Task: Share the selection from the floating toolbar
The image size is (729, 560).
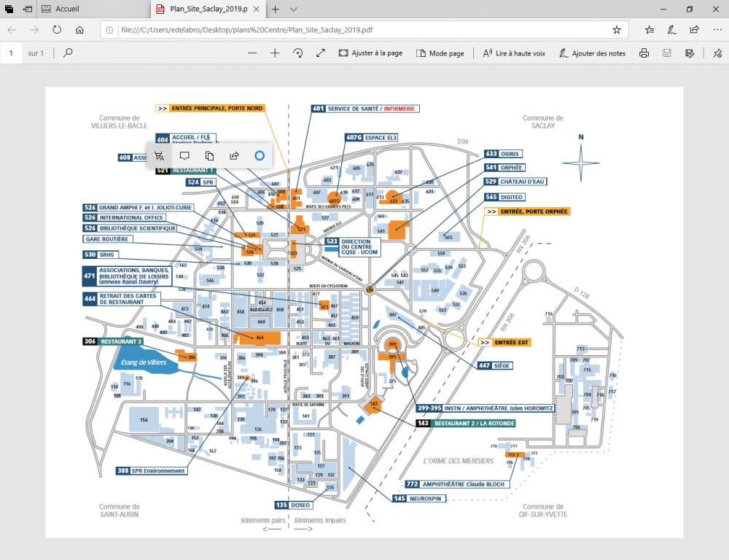Action: tap(234, 155)
